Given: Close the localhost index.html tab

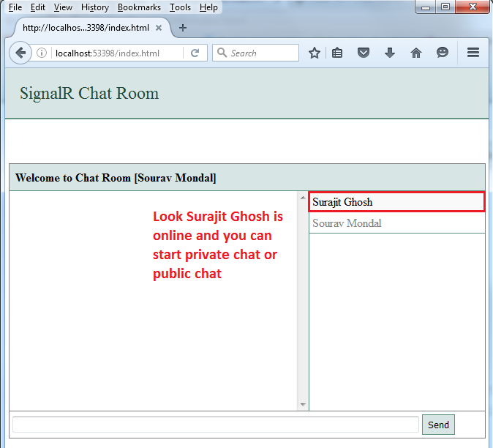Looking at the screenshot, I should click(x=159, y=28).
